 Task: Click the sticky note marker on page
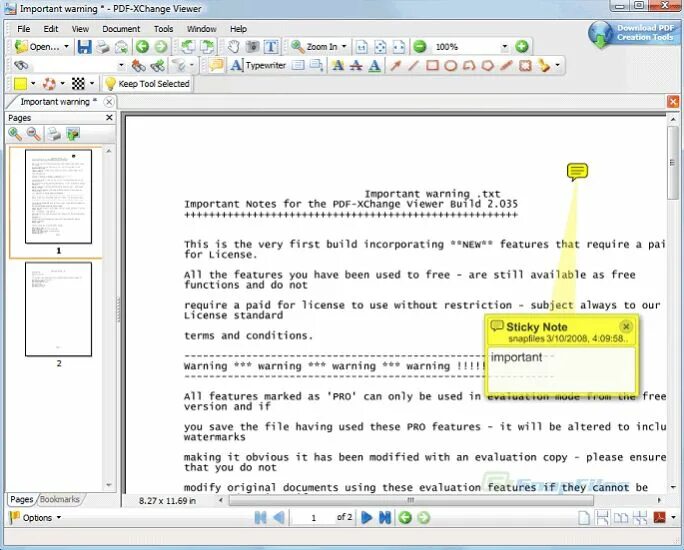pos(577,171)
